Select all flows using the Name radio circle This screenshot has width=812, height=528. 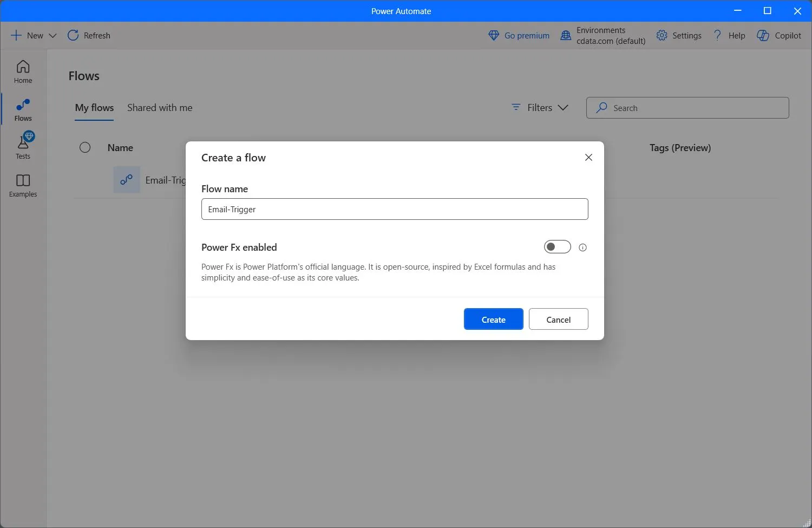(85, 148)
